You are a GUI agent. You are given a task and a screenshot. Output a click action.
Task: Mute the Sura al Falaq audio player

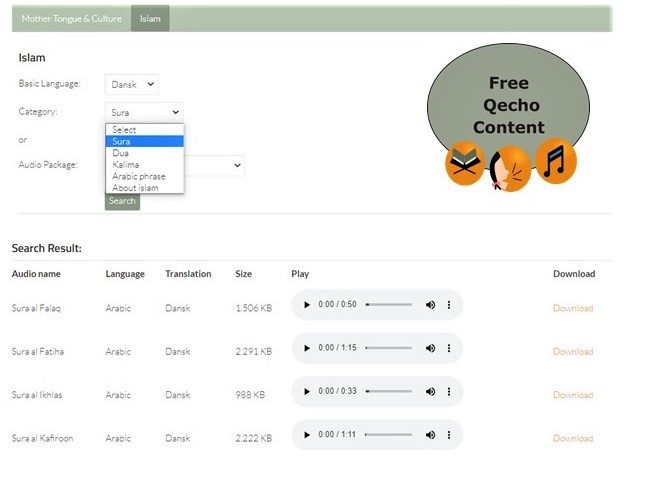point(430,304)
